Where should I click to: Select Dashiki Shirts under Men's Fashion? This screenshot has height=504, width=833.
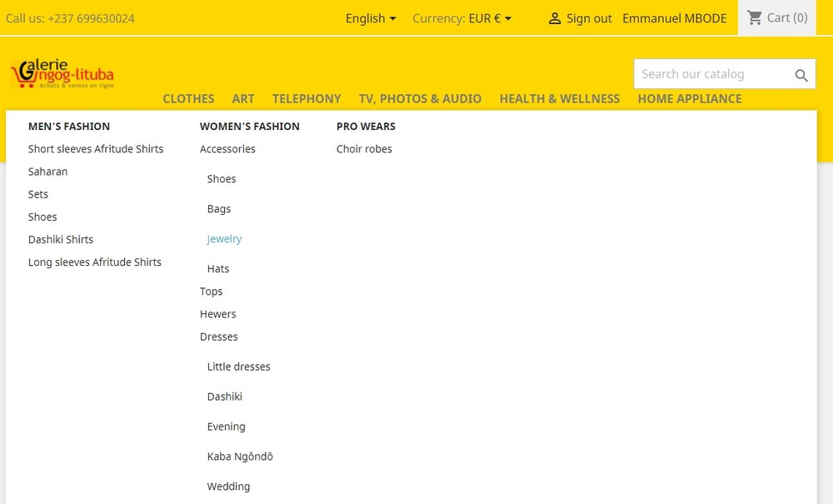pyautogui.click(x=61, y=239)
